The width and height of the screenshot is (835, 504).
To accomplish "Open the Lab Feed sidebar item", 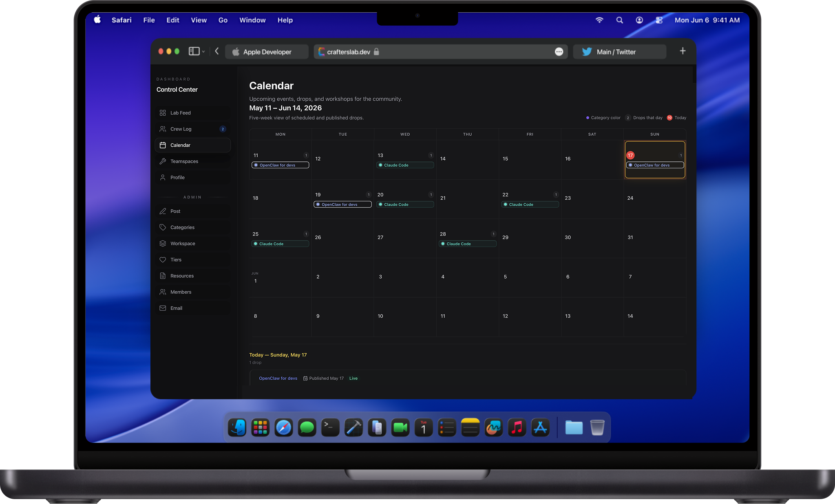I will pyautogui.click(x=192, y=113).
